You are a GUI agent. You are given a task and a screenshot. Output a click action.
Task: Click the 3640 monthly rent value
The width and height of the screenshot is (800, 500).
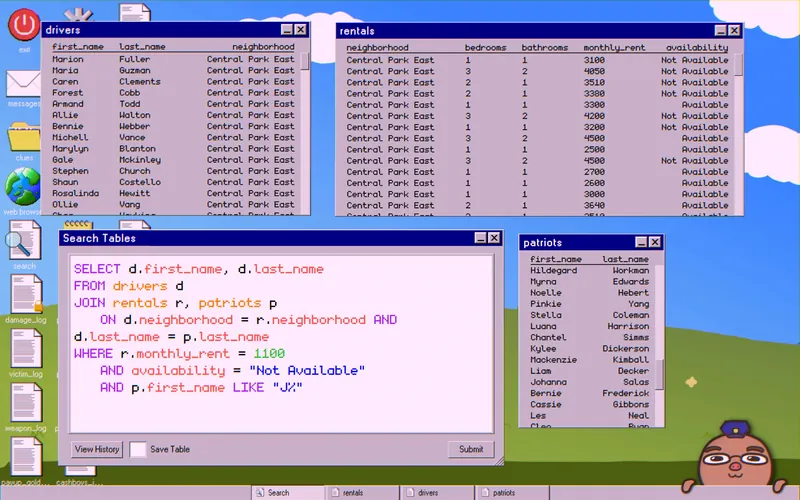[x=594, y=205]
